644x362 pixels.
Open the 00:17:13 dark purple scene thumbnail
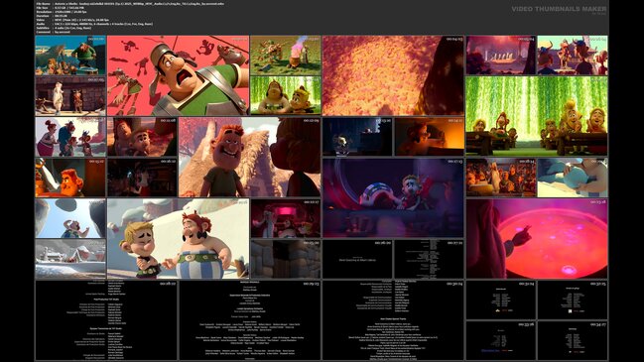[393, 197]
